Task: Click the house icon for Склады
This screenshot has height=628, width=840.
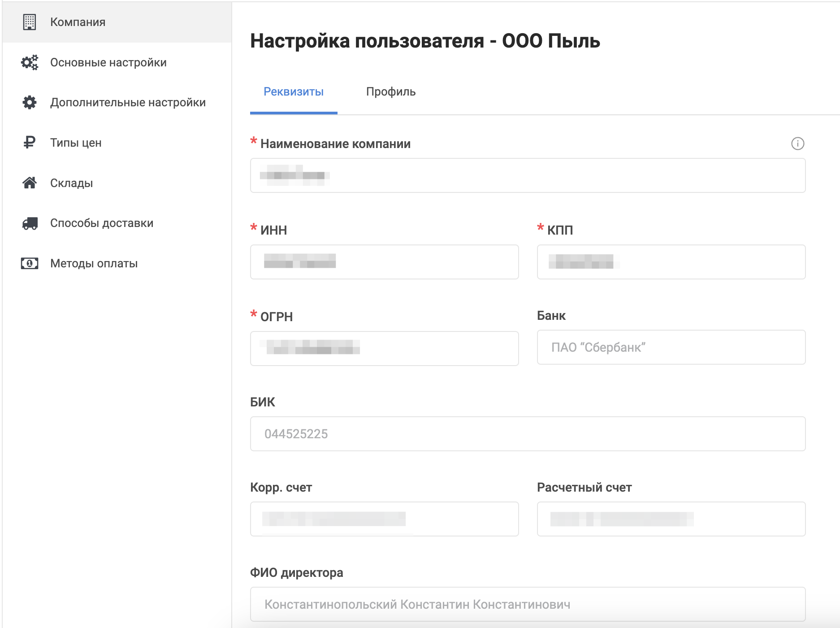Action: (30, 183)
